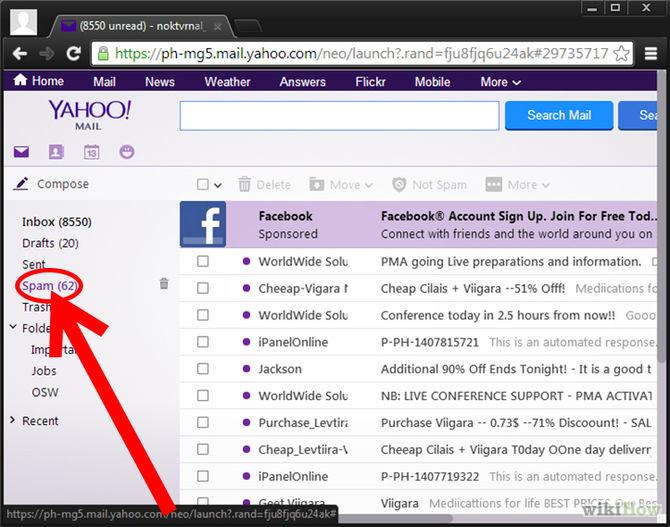Open the Messenger smiley icon

click(x=126, y=152)
